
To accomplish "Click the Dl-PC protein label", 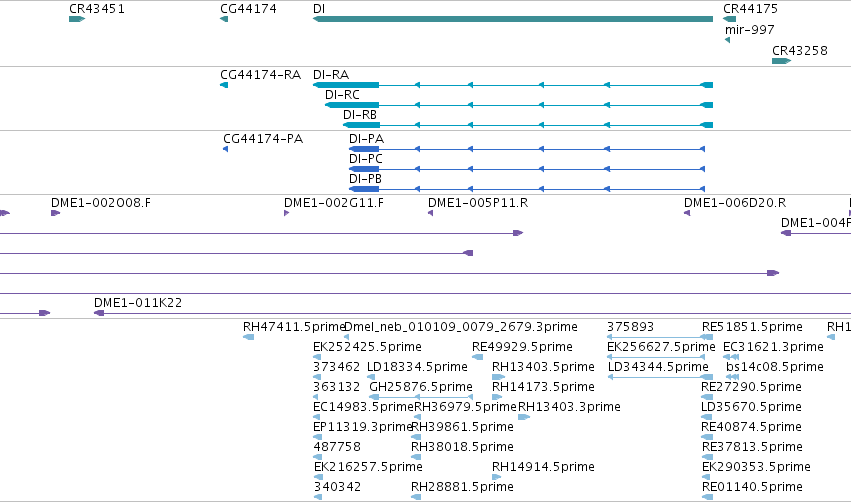I will (x=366, y=159).
